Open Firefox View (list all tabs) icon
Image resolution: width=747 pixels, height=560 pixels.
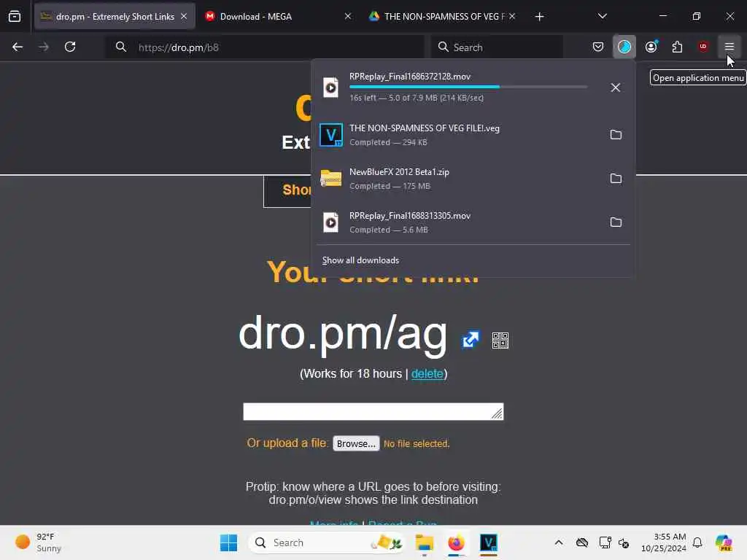click(x=15, y=16)
